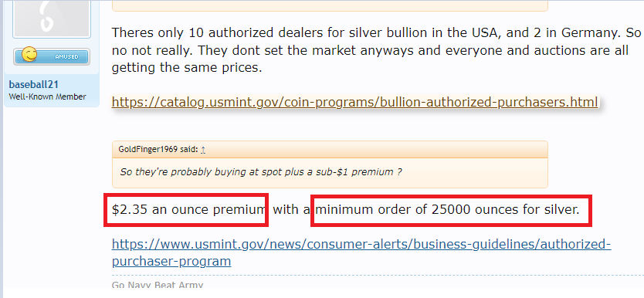
Task: Open the catalog.usmint.gov bullion-authorized-purchasers link
Action: 355,102
